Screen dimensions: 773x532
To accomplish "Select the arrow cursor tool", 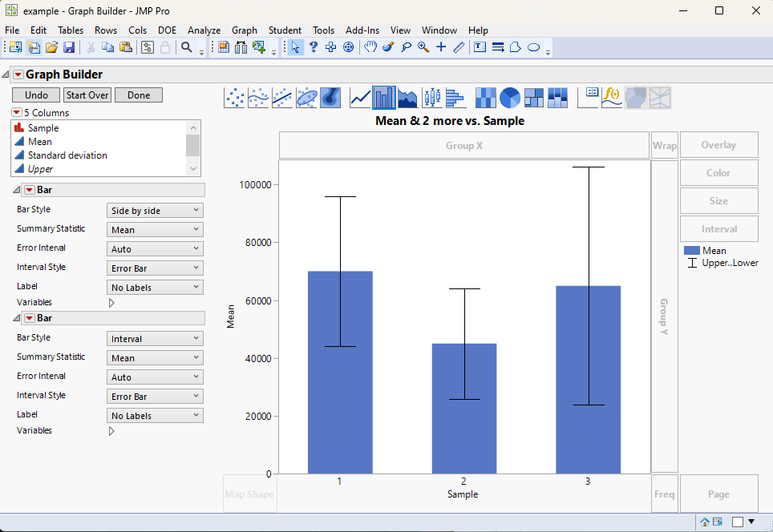I will (x=295, y=47).
